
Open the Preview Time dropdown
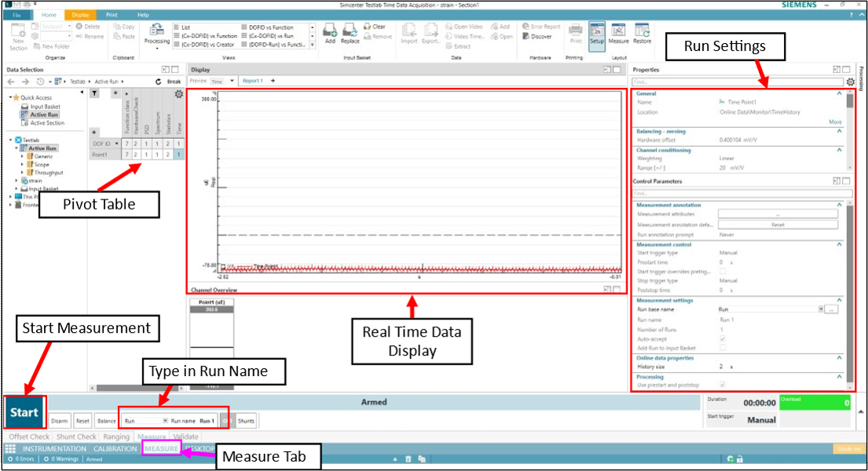tap(232, 82)
